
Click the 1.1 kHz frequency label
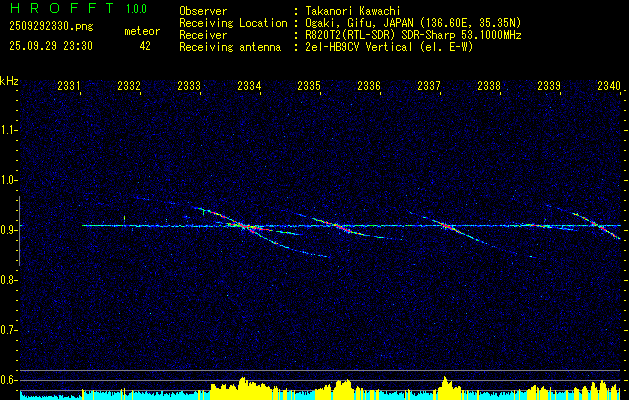pos(8,130)
